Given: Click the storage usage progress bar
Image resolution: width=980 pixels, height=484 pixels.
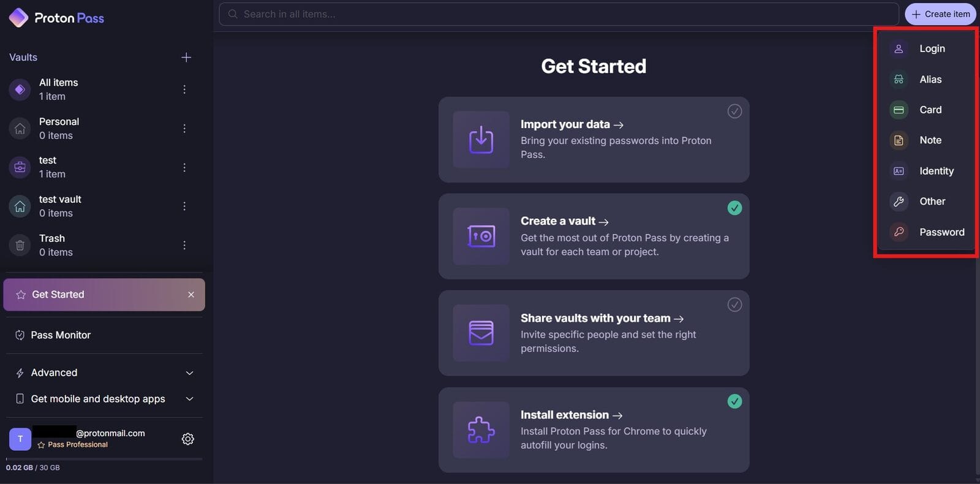Looking at the screenshot, I should coord(104,459).
